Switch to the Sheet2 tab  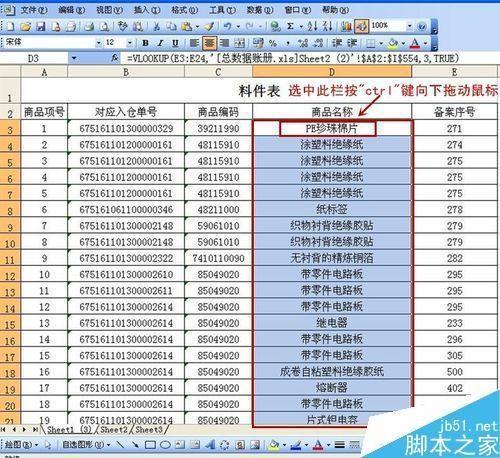114,430
